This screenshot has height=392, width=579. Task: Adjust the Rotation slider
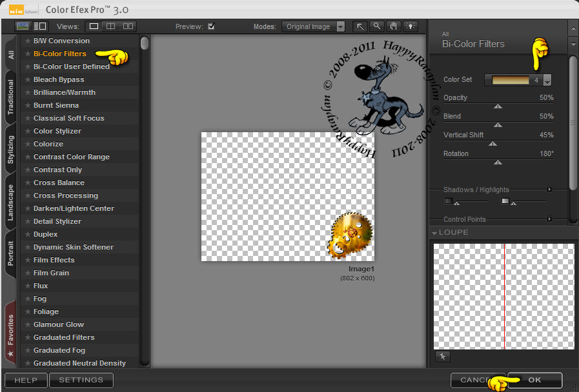click(498, 162)
